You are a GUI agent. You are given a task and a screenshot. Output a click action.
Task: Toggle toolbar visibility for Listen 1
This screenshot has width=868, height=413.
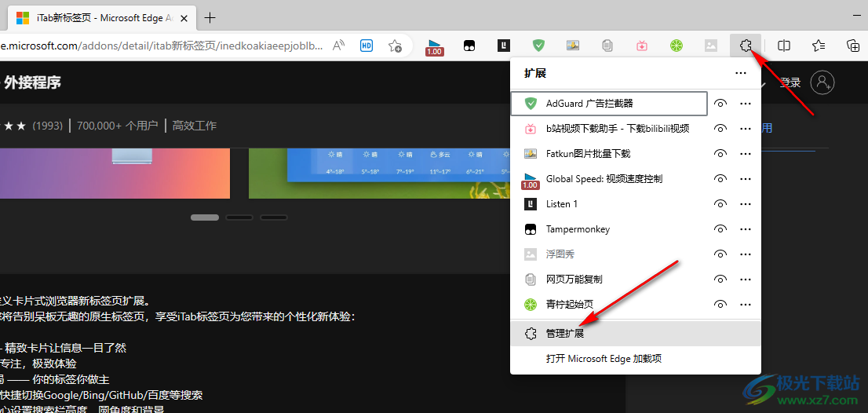pos(720,203)
